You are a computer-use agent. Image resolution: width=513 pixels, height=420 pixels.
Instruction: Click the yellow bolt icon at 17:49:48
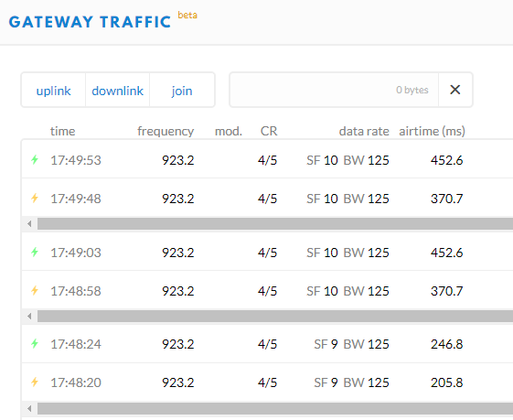coord(35,198)
